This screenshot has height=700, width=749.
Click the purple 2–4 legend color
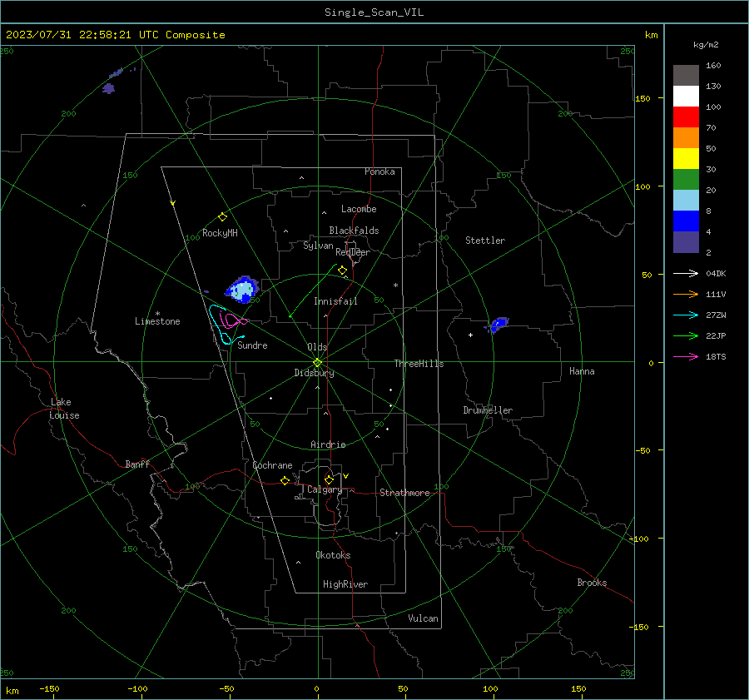686,242
